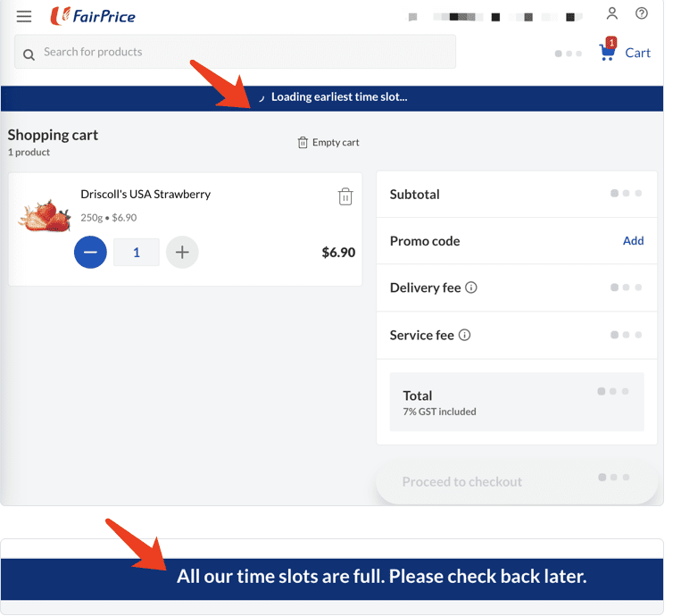Click the strawberry product thumbnail
The width and height of the screenshot is (673, 616).
45,216
